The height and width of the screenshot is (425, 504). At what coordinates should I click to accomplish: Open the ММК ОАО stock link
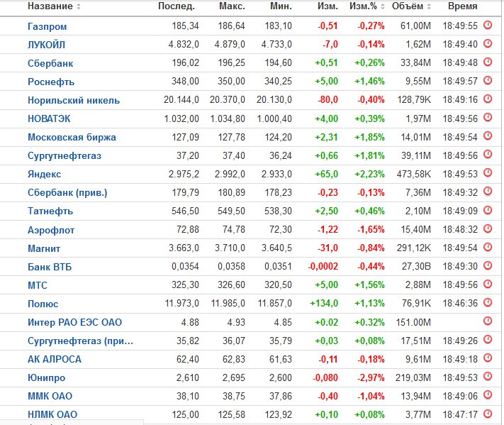click(50, 396)
